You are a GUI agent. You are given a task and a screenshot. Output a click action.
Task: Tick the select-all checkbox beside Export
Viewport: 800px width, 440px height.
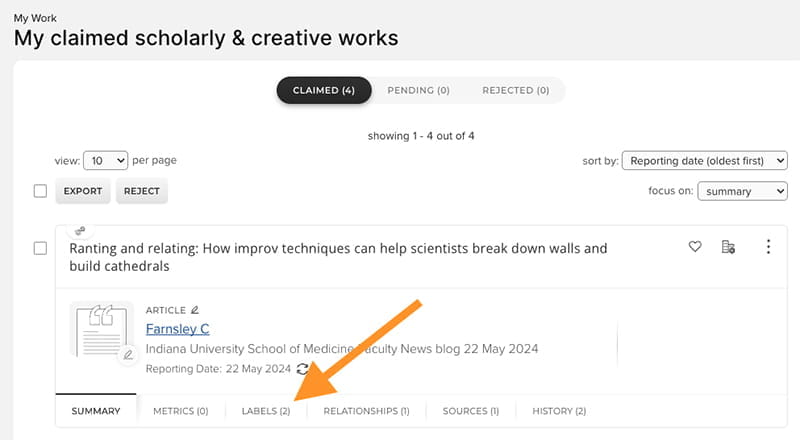tap(40, 191)
